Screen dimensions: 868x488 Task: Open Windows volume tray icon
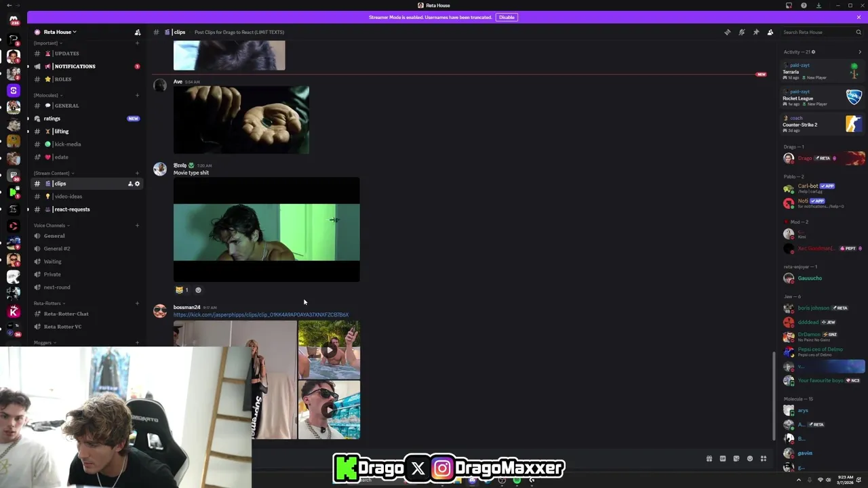[829, 480]
